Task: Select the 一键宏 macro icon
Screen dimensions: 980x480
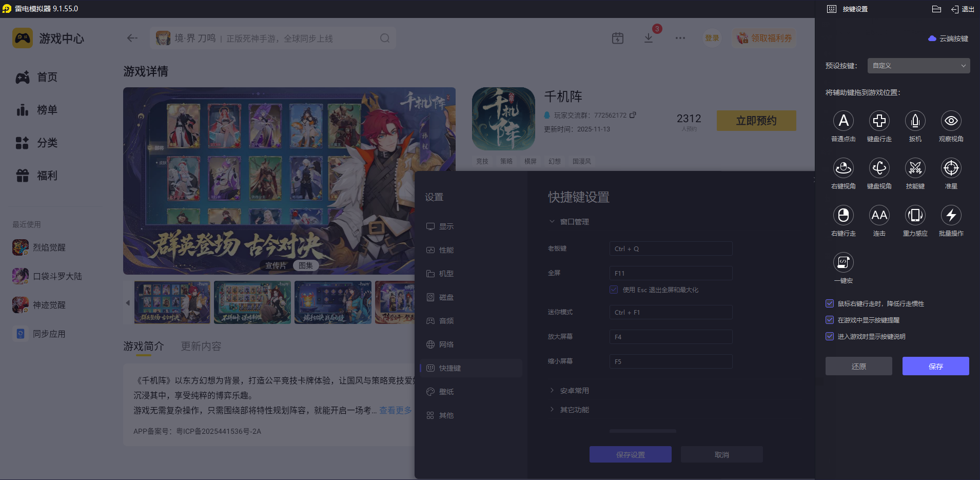Action: click(844, 263)
